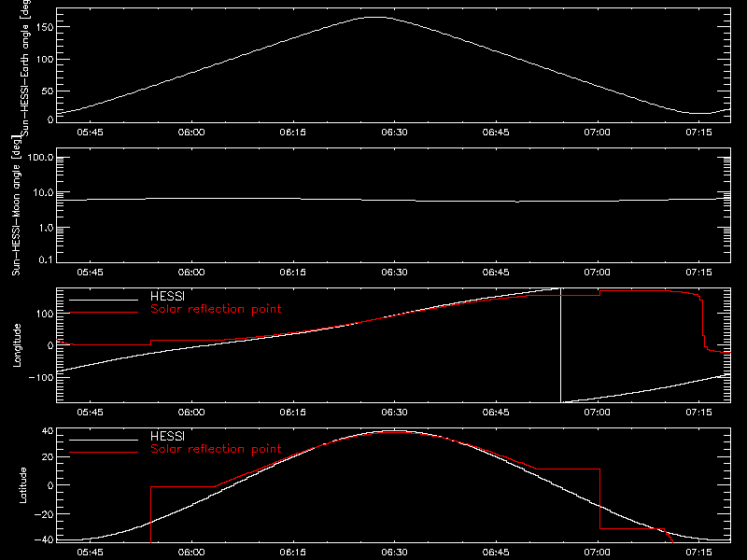Click the 20 tick on Latitude axis
Image resolution: width=747 pixels, height=560 pixels.
click(48, 457)
